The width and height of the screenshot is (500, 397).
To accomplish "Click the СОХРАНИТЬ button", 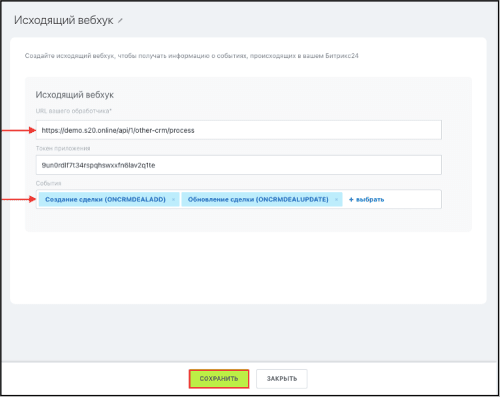I will [219, 379].
